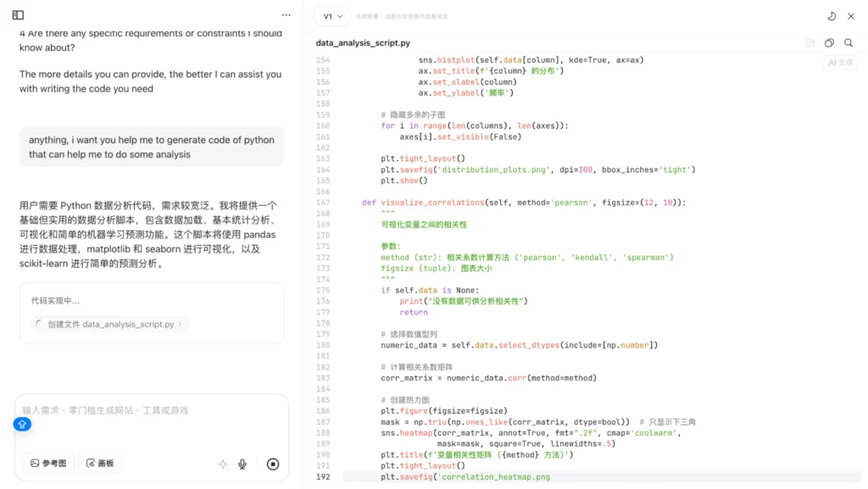
Task: Close the code preview panel
Action: pyautogui.click(x=851, y=15)
